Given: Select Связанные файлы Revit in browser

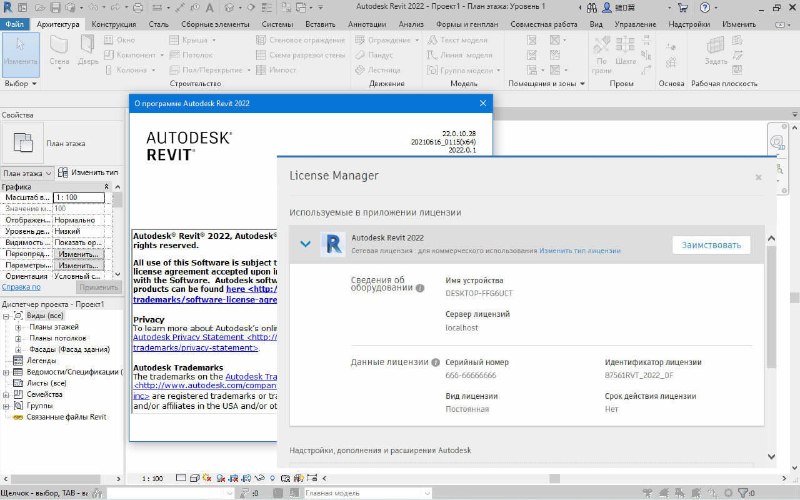Looking at the screenshot, I should (x=66, y=417).
